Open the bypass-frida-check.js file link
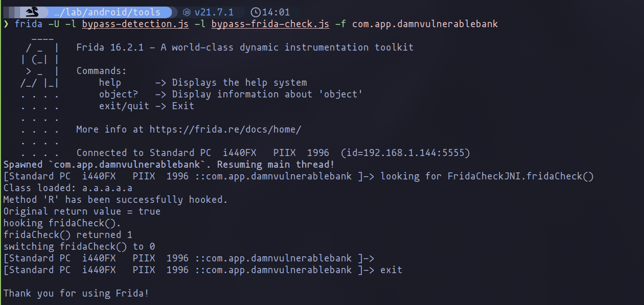Screen dimensions: 644x305 tap(270, 24)
